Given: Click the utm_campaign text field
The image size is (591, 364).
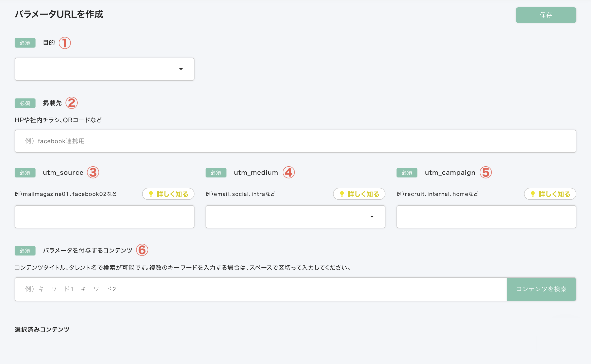Looking at the screenshot, I should pos(486,217).
